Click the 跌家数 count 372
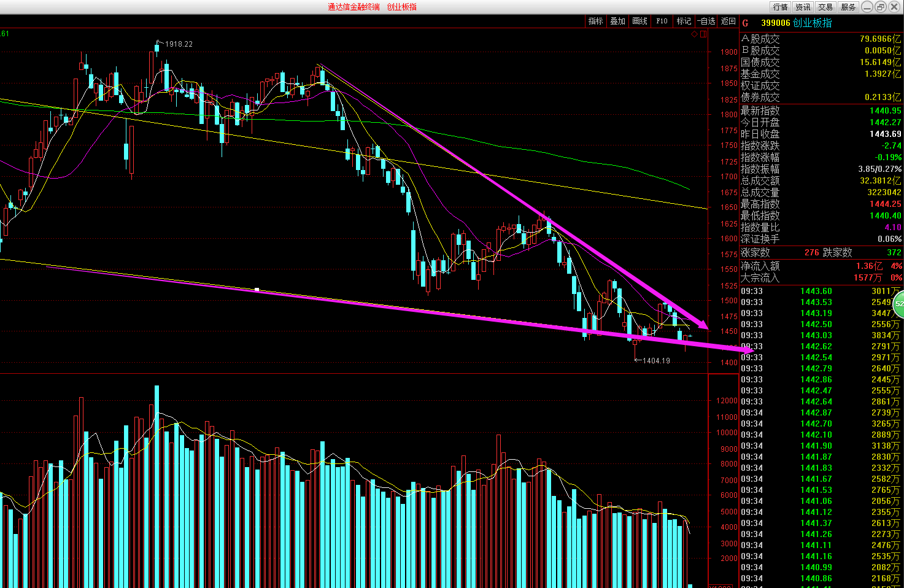This screenshot has width=904, height=588. coord(894,252)
